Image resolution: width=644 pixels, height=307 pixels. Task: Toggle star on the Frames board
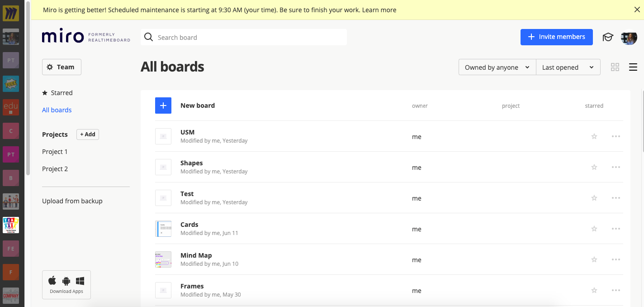point(594,290)
